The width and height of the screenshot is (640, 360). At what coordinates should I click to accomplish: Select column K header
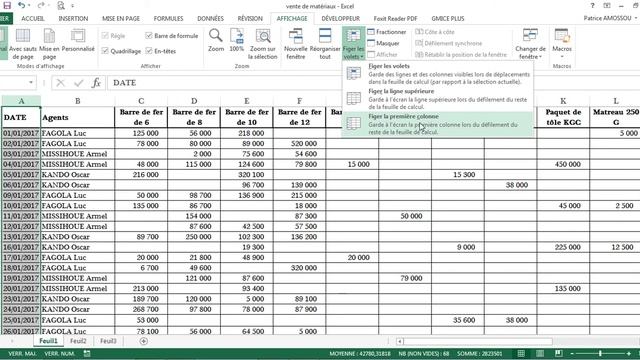pyautogui.click(x=563, y=101)
